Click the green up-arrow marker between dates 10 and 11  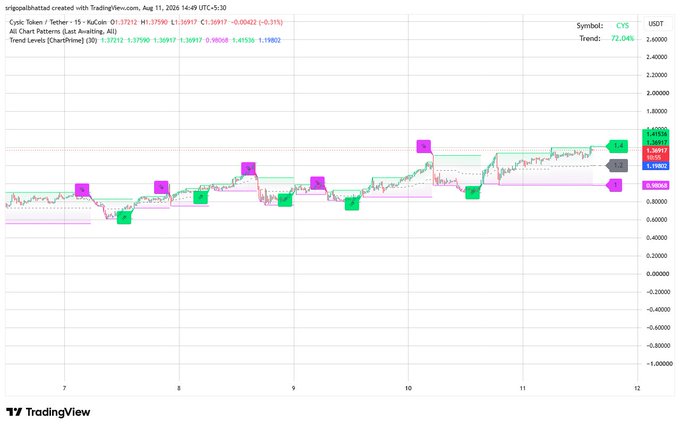(472, 192)
